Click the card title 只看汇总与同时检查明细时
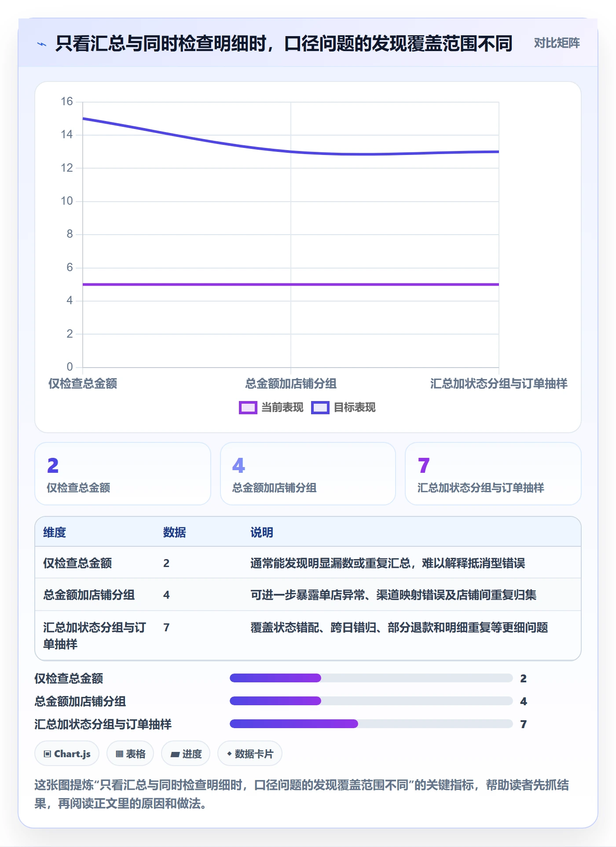The image size is (616, 847). (x=284, y=44)
